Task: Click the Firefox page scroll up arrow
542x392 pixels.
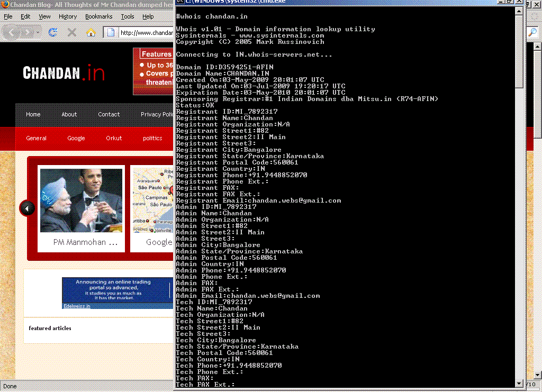Action: click(537, 46)
